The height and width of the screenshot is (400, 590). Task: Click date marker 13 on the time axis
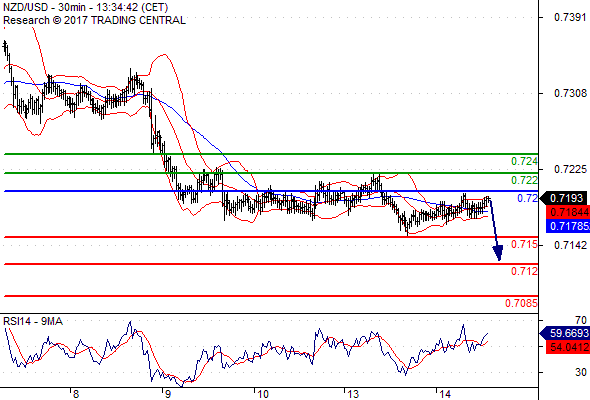(x=353, y=394)
